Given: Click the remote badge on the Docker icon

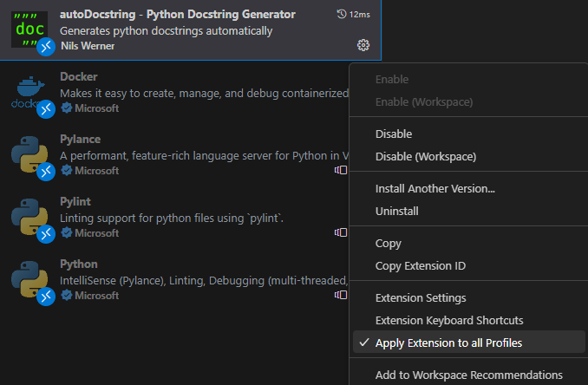Looking at the screenshot, I should tap(46, 109).
